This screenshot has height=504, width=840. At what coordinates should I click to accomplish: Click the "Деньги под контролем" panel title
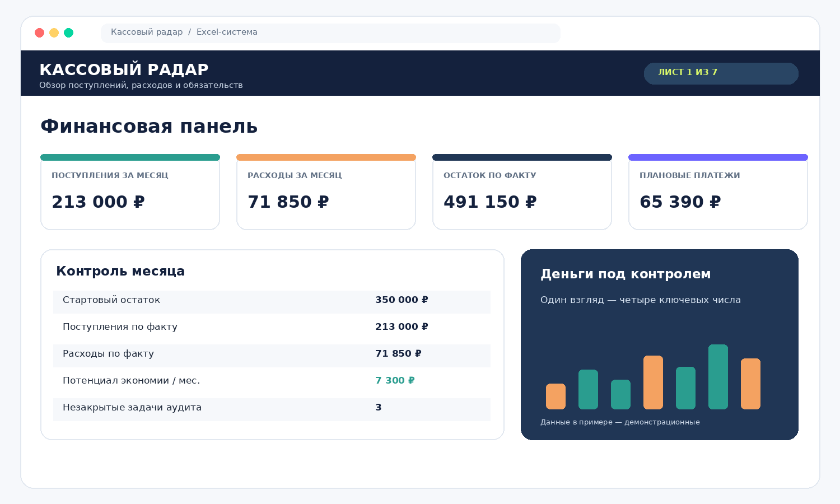626,274
